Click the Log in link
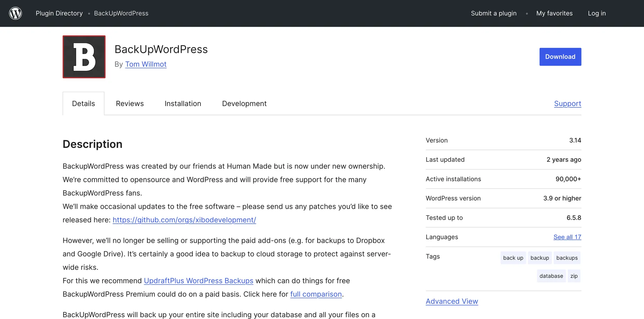Viewport: 644px width, 319px height. pyautogui.click(x=597, y=13)
